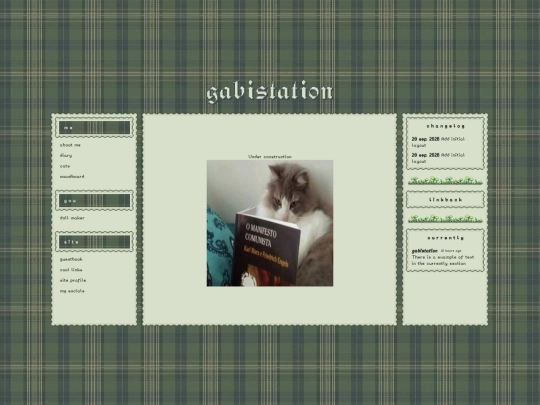The width and height of the screenshot is (540, 405).
Task: Click the currently section heading
Action: pos(446,238)
